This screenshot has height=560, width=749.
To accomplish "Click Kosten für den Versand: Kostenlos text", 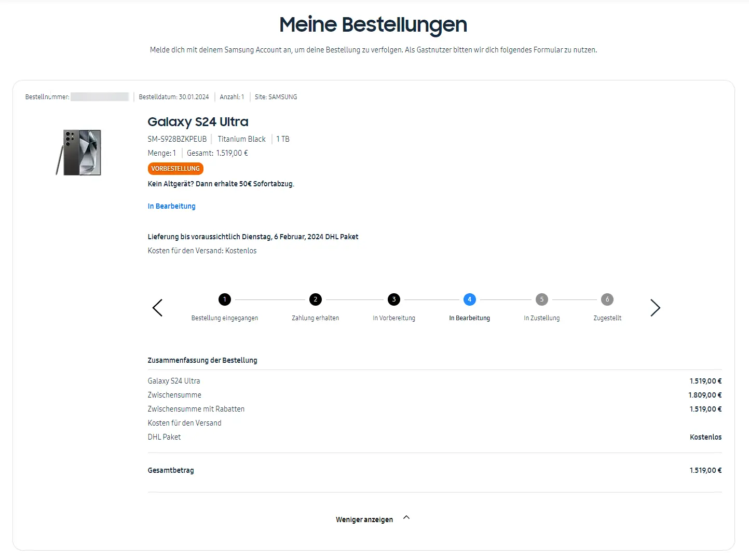I will [x=202, y=251].
